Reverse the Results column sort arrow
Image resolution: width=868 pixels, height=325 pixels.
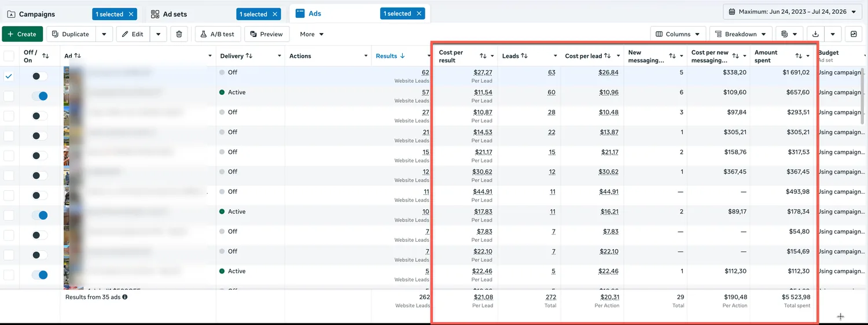click(x=403, y=56)
